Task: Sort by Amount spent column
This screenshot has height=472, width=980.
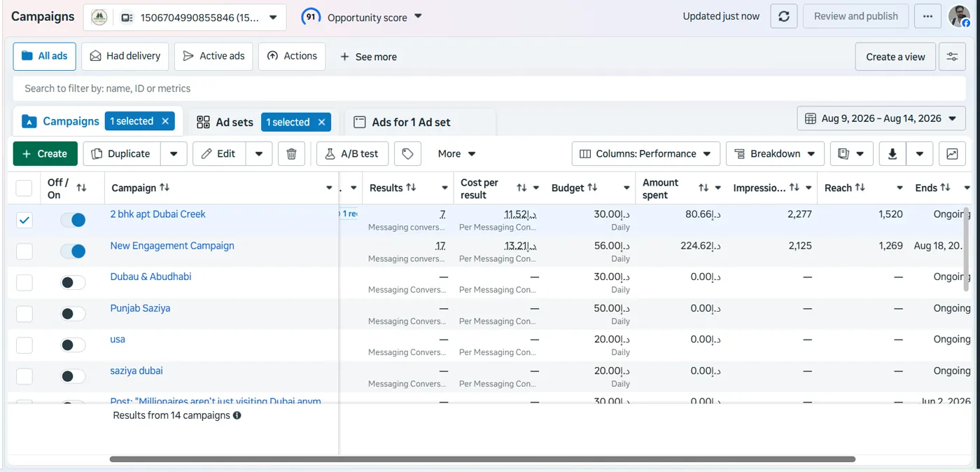Action: point(703,188)
